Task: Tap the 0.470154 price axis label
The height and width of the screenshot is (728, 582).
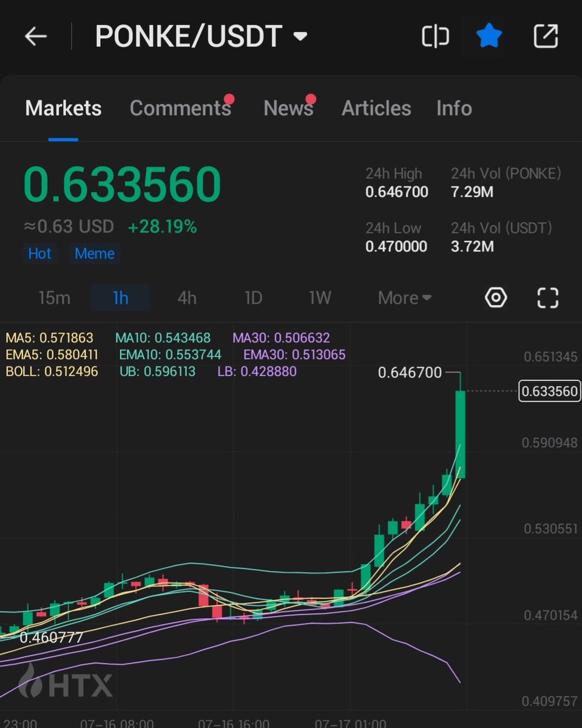Action: coord(550,616)
